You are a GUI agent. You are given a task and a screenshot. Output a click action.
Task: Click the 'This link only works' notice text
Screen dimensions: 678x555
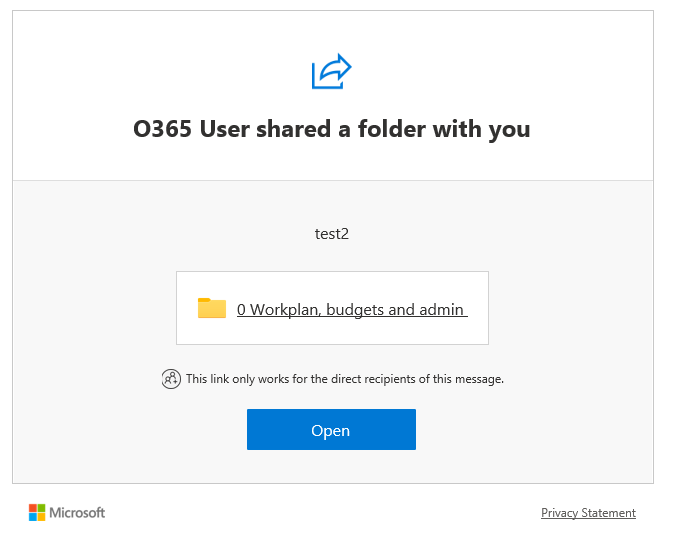[x=345, y=379]
